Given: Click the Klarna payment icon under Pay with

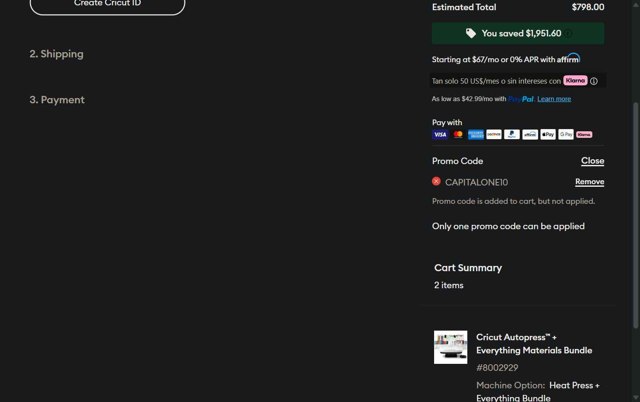Looking at the screenshot, I should (584, 134).
